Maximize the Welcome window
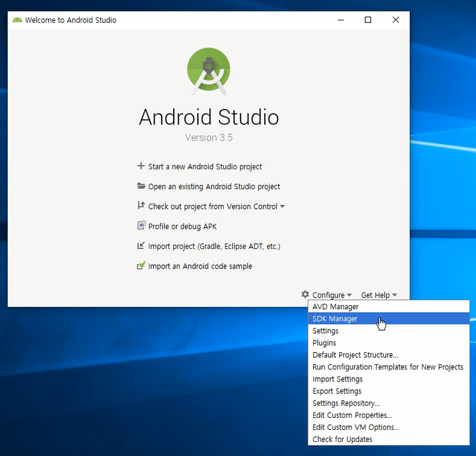Viewport: 476px width, 456px height. (368, 20)
